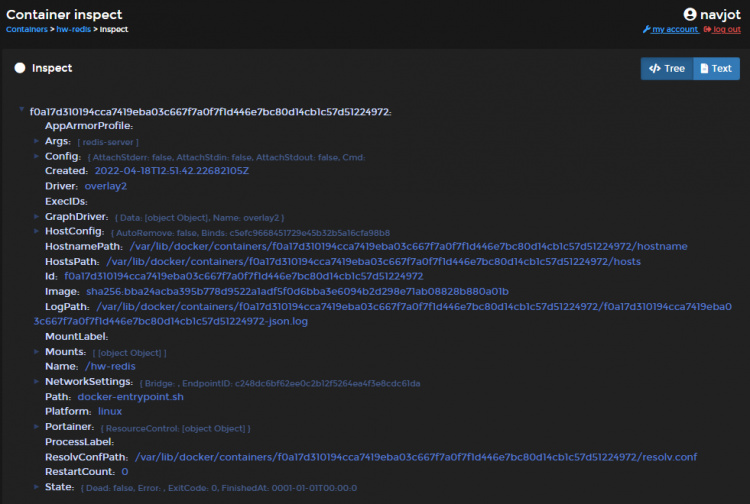
Task: Click the circle icon beside Inspect heading
Action: pyautogui.click(x=20, y=68)
